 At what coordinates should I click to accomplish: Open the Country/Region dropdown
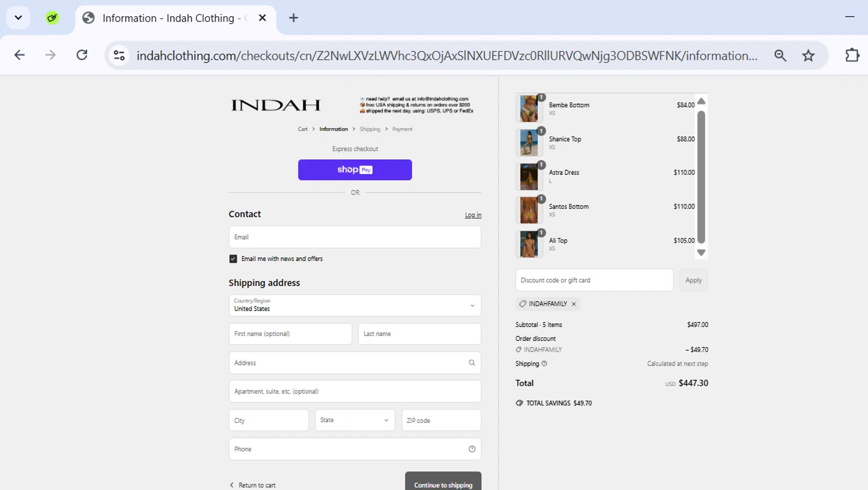[355, 305]
